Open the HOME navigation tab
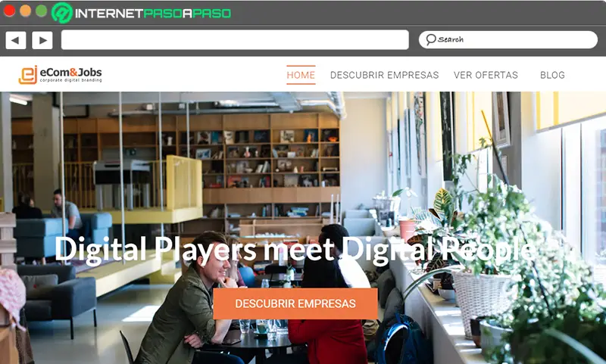606x364 pixels. (x=301, y=75)
